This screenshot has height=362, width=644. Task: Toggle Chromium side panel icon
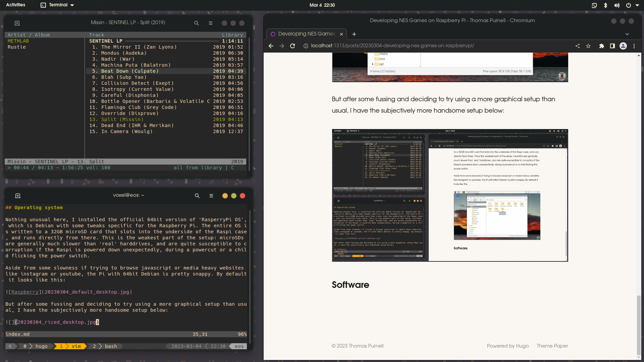point(612,46)
